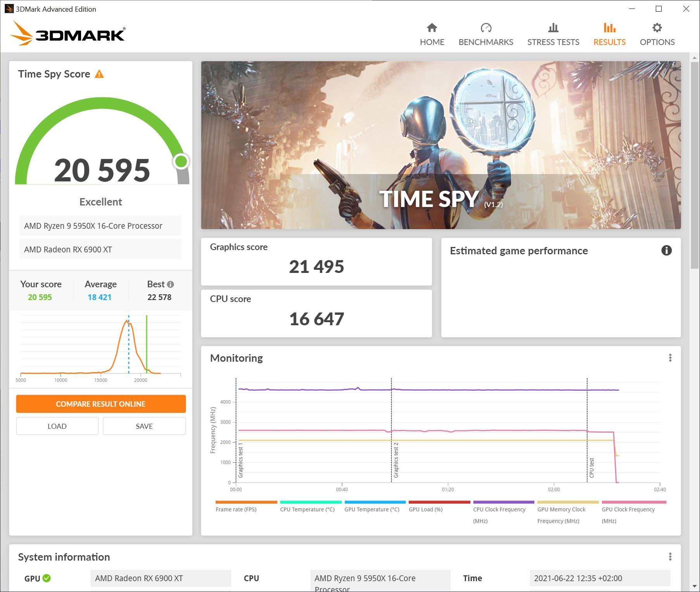Click the GPU green checkmark icon
Image resolution: width=700 pixels, height=592 pixels.
tap(47, 578)
